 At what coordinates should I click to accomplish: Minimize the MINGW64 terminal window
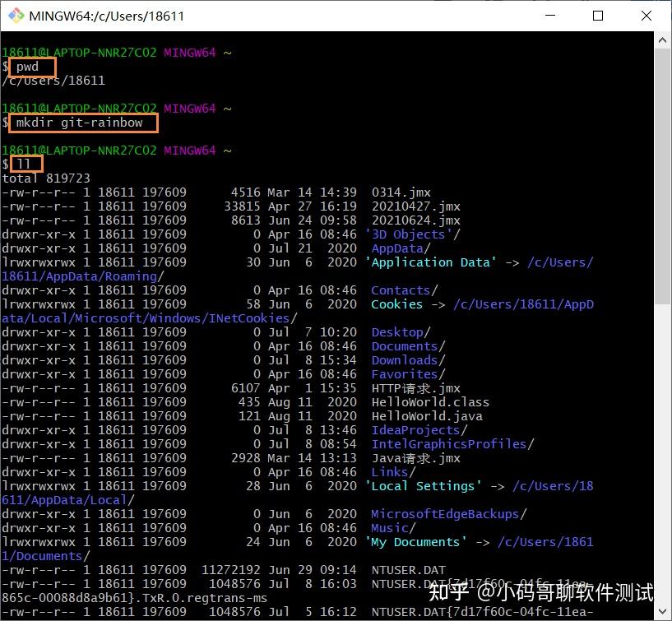point(550,16)
